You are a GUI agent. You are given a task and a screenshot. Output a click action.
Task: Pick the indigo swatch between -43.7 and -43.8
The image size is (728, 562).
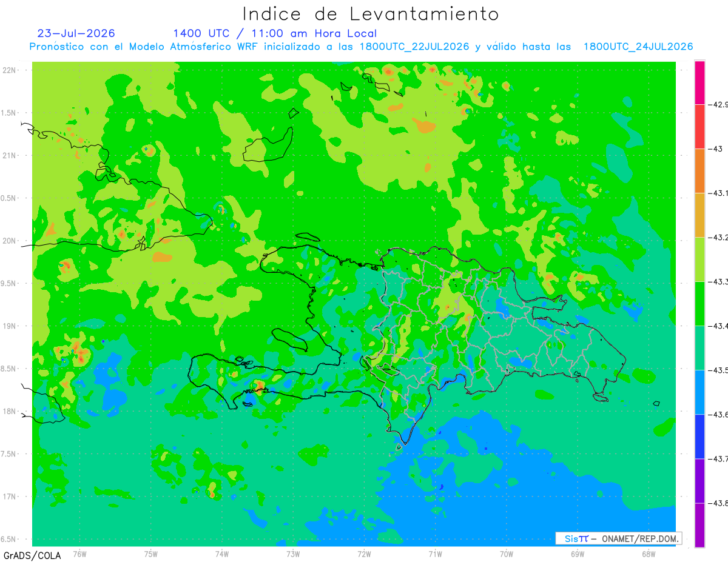pyautogui.click(x=699, y=480)
